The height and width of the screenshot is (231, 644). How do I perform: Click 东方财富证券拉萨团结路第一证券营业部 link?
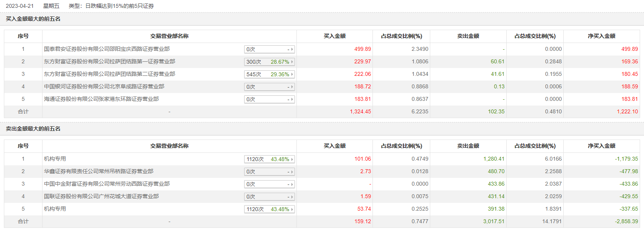(110, 61)
